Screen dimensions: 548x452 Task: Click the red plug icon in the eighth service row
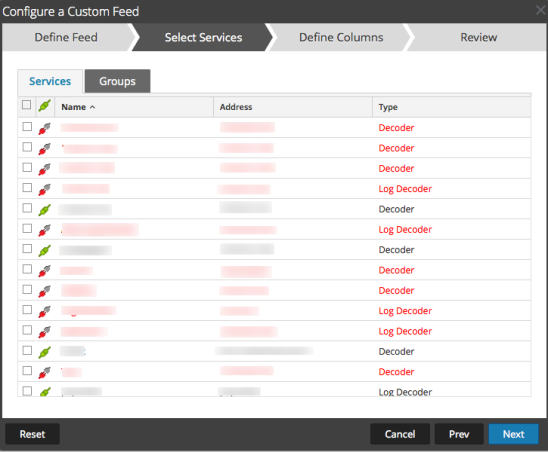tap(44, 271)
